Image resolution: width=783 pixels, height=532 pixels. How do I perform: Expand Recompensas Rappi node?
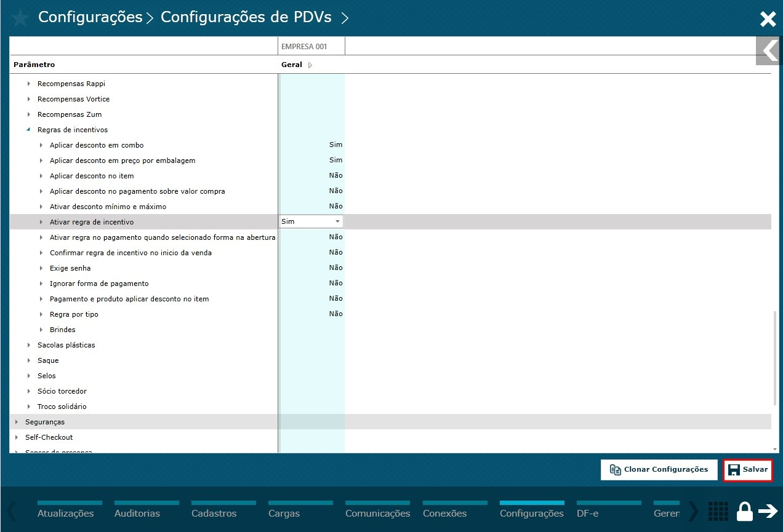pos(29,84)
